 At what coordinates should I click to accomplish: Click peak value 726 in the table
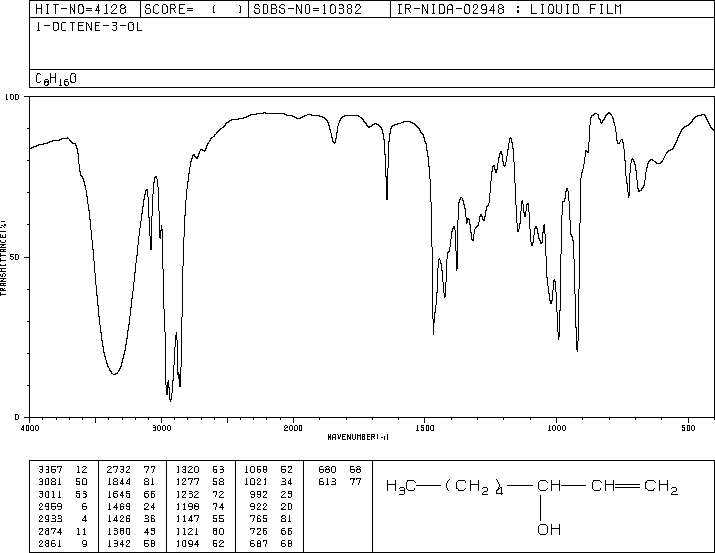259,532
